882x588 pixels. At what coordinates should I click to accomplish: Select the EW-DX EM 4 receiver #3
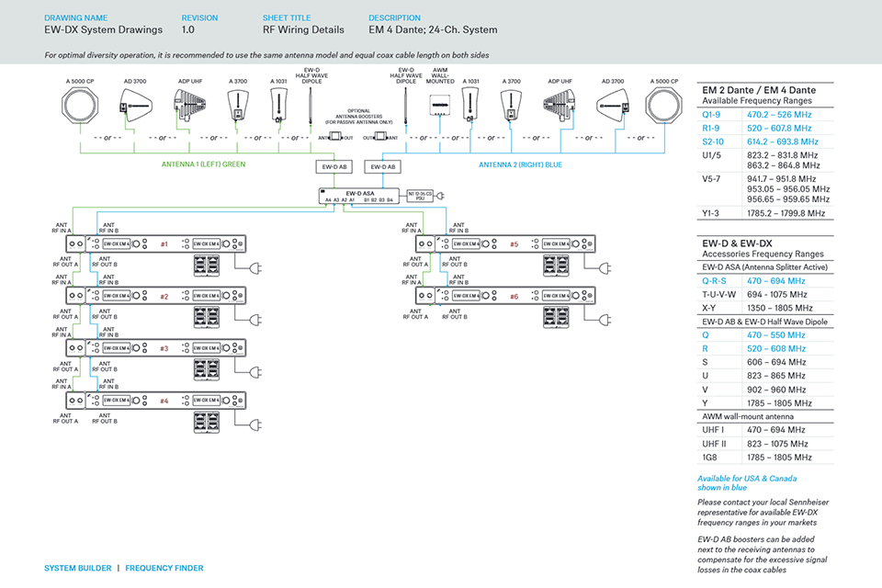156,347
